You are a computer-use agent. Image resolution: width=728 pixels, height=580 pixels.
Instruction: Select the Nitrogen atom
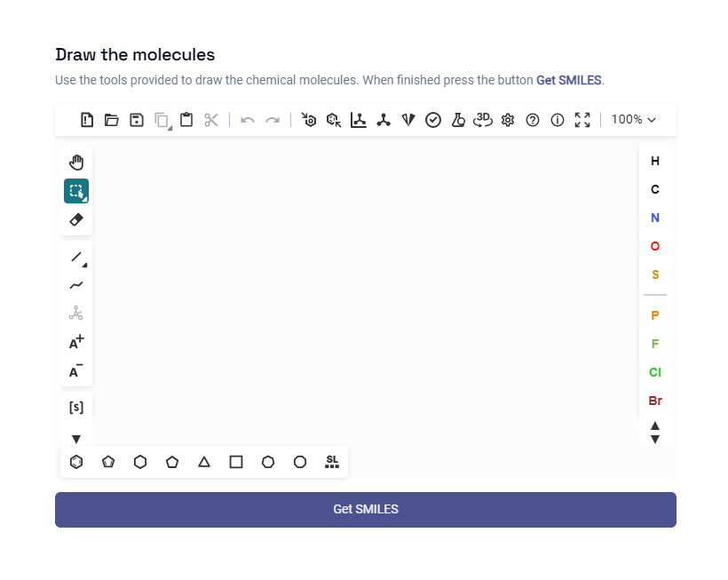(x=655, y=218)
